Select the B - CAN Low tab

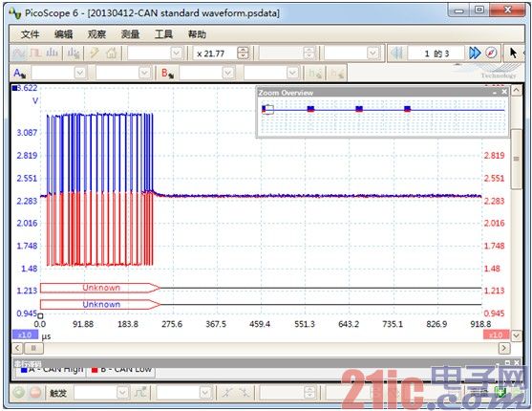coord(121,371)
